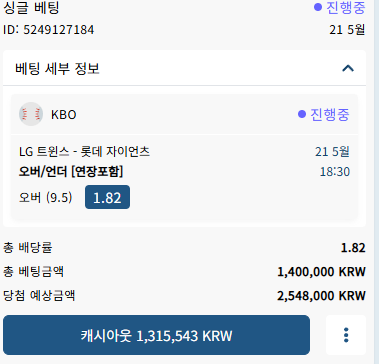Collapse the 베팅 세부 정보 chevron
The width and height of the screenshot is (379, 364).
pyautogui.click(x=348, y=68)
